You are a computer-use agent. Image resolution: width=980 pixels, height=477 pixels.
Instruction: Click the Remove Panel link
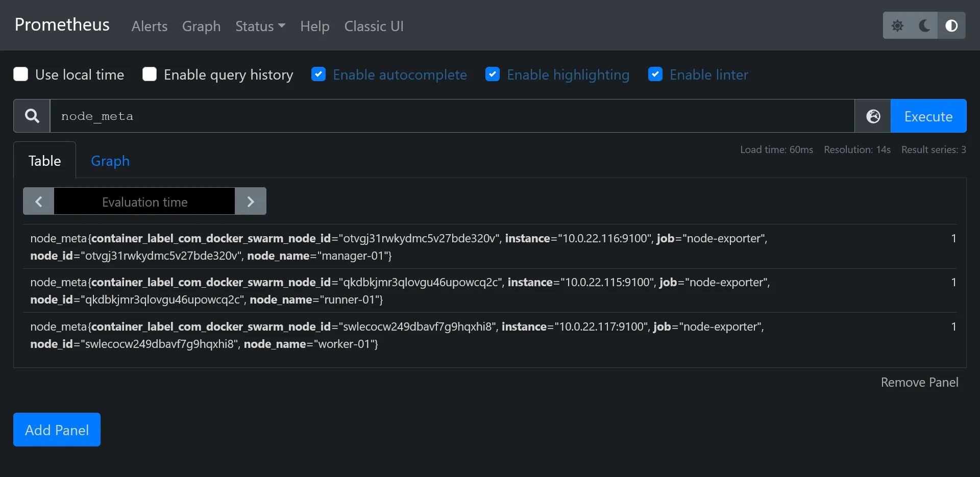[x=919, y=382]
